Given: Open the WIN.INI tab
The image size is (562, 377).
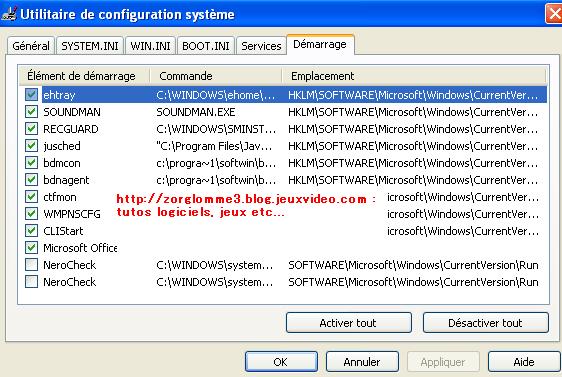Looking at the screenshot, I should pos(150,46).
